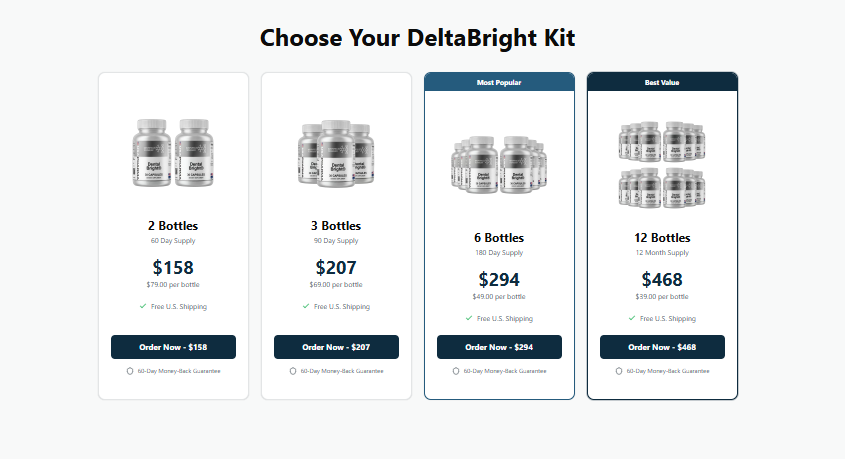Screen dimensions: 845x459
Task: Click the guarantee shield icon under the $468 button
Action: click(x=619, y=371)
